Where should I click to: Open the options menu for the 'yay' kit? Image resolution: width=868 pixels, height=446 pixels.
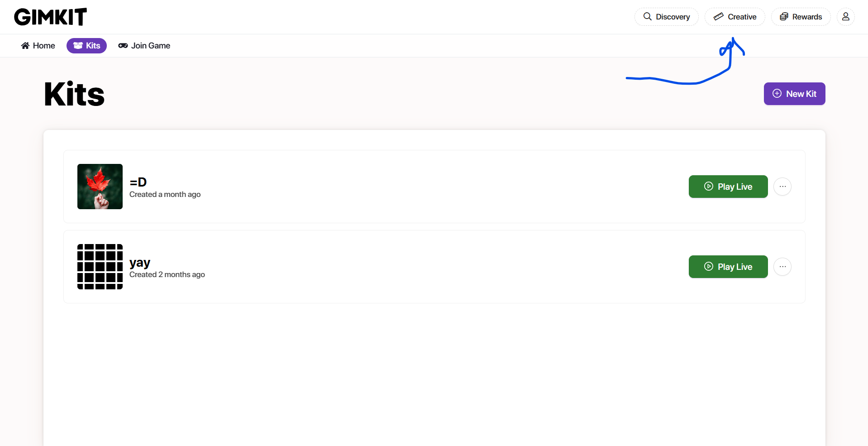click(782, 267)
